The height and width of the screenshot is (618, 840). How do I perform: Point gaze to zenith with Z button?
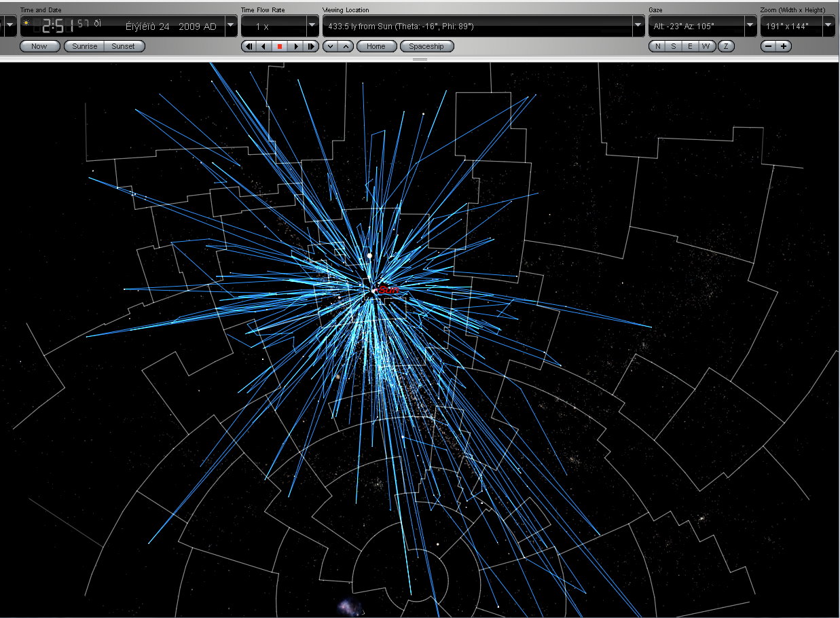[726, 46]
